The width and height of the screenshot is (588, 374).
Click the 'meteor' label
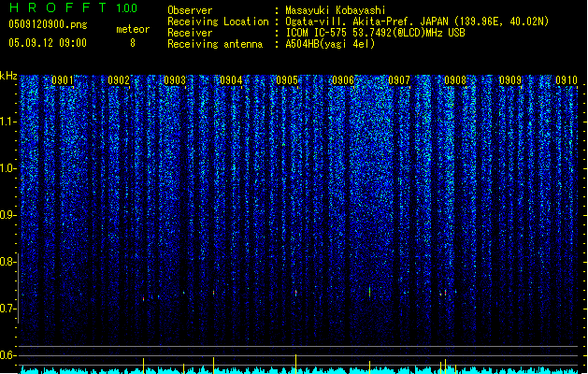tap(133, 29)
